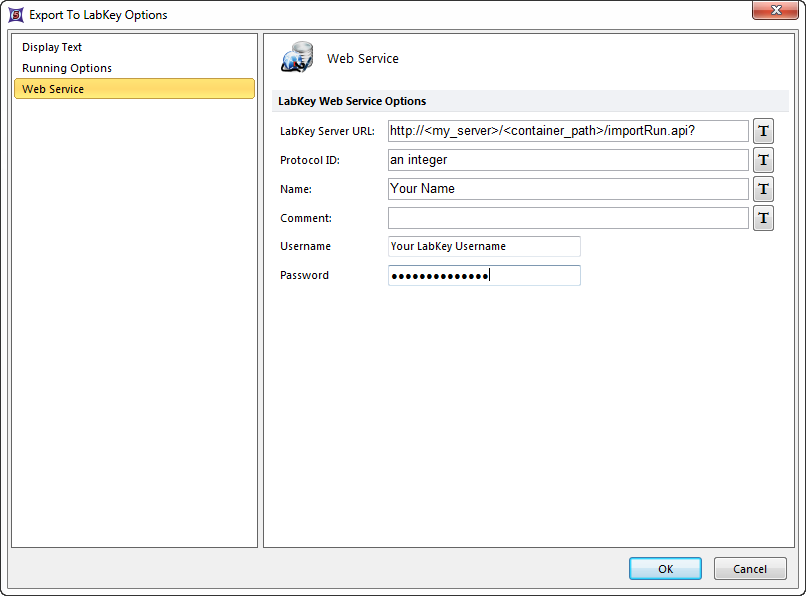Click the Export To LabKey Options title bar
806x596 pixels.
coord(400,15)
